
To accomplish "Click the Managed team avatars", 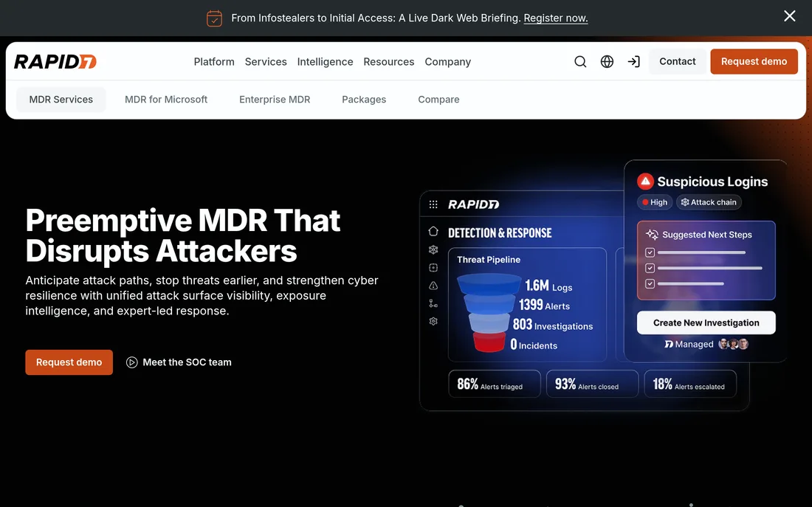I will [x=733, y=344].
